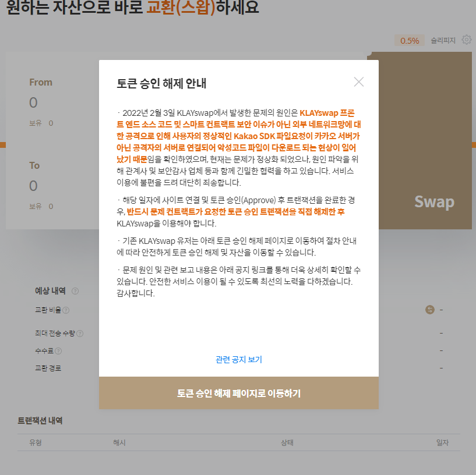Viewport: 476px width, 475px height.
Task: Click 토큰 승인 해제 페이지로 이동하기 button
Action: coord(239,393)
